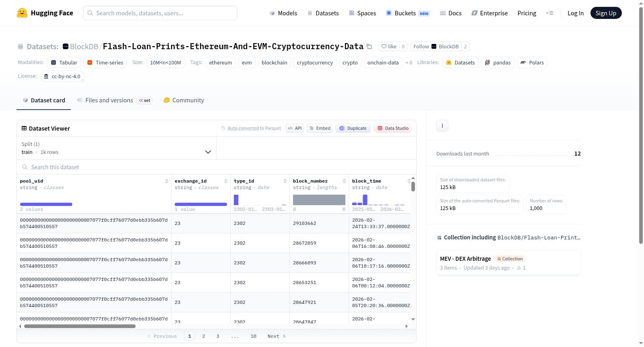Go to Next page of rows
644x347 pixels.
pos(277,336)
